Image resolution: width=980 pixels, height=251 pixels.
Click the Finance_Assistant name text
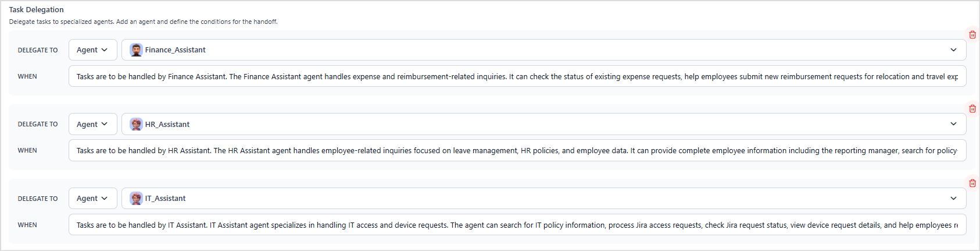point(175,50)
